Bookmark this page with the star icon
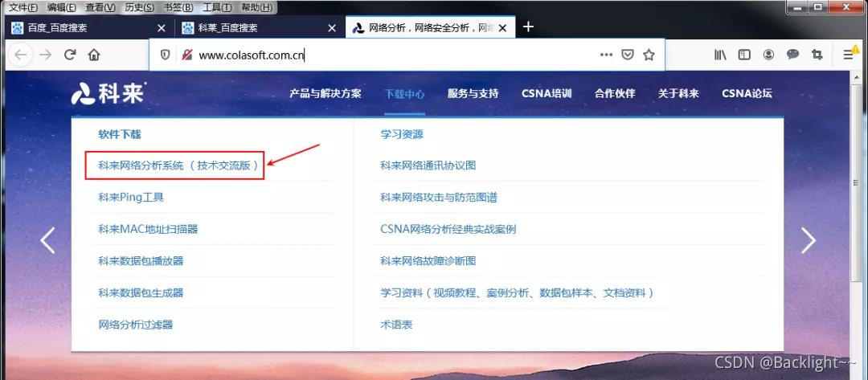Screen dimensions: 868x380 click(x=649, y=55)
